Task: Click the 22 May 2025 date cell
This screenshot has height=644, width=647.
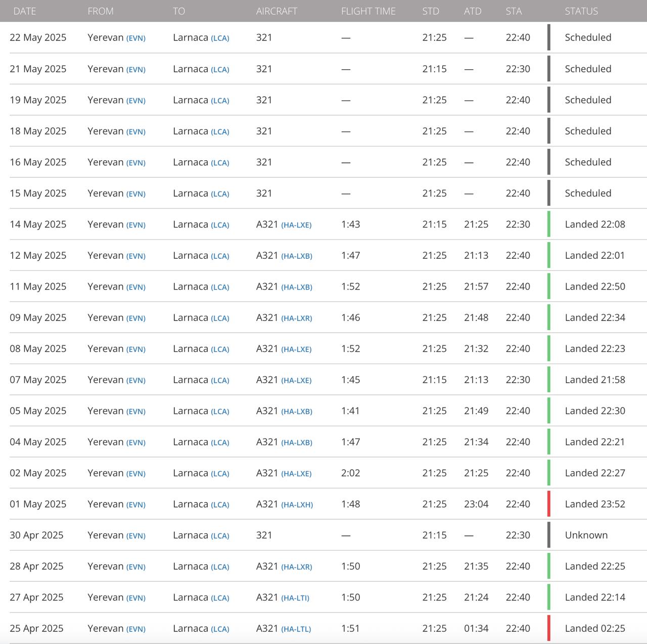Action: coord(38,37)
